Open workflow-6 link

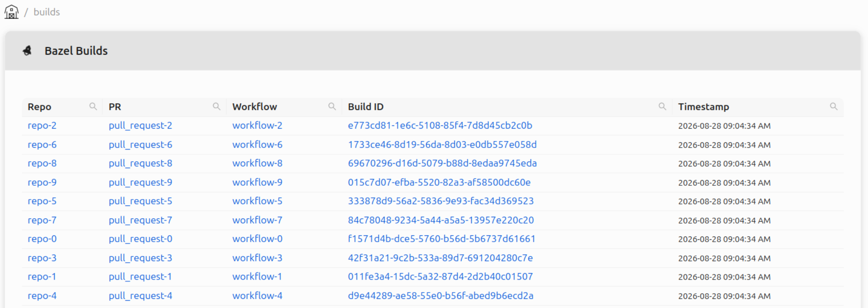258,144
